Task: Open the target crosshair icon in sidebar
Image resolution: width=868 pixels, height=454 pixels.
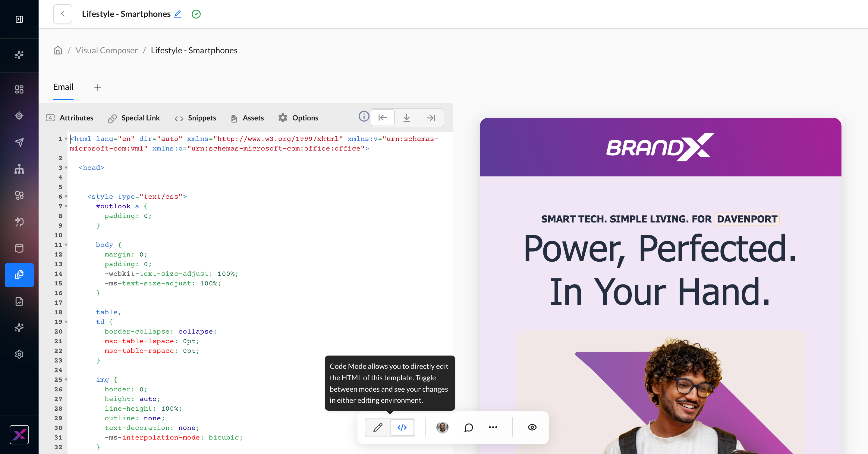Action: (19, 116)
